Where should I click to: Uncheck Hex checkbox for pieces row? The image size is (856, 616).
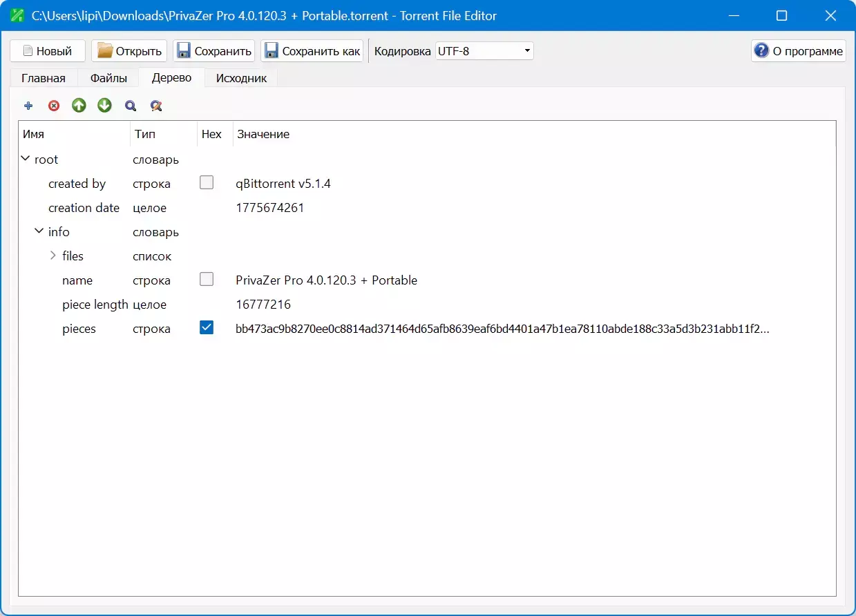click(207, 328)
